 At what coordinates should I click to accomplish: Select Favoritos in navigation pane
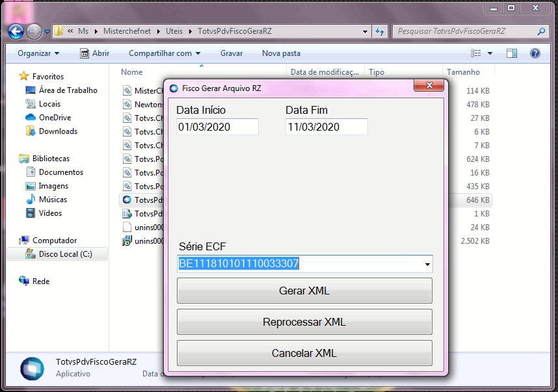[48, 77]
